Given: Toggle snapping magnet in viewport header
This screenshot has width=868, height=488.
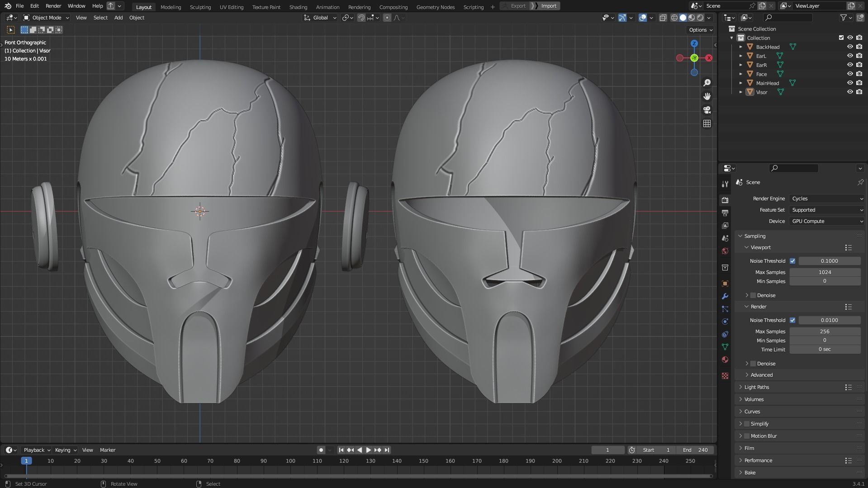Looking at the screenshot, I should (x=361, y=18).
